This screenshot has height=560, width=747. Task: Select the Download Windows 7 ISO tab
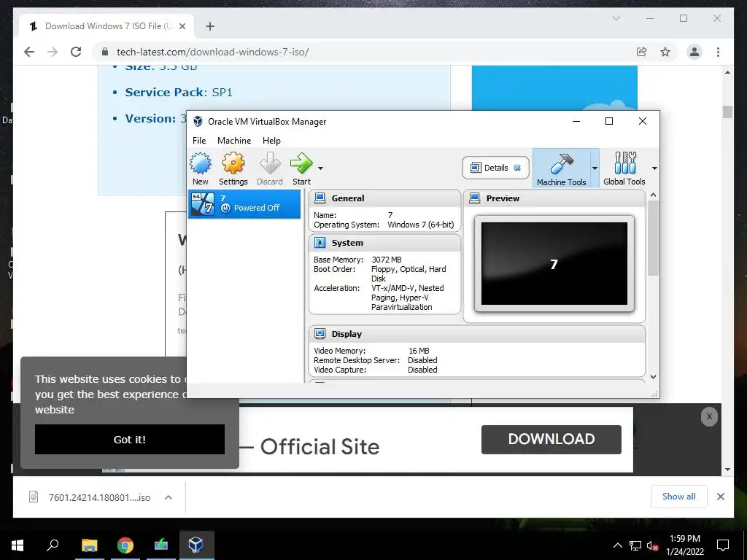(107, 26)
